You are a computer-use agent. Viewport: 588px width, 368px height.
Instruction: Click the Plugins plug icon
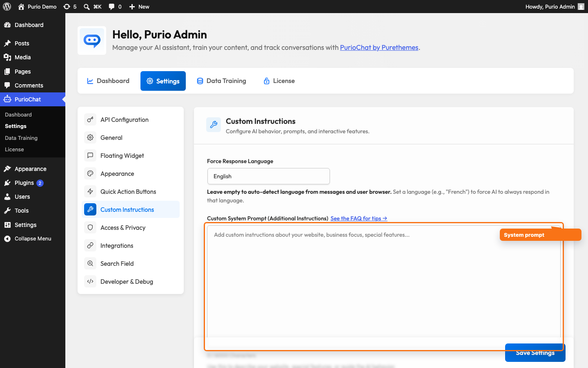tap(7, 183)
